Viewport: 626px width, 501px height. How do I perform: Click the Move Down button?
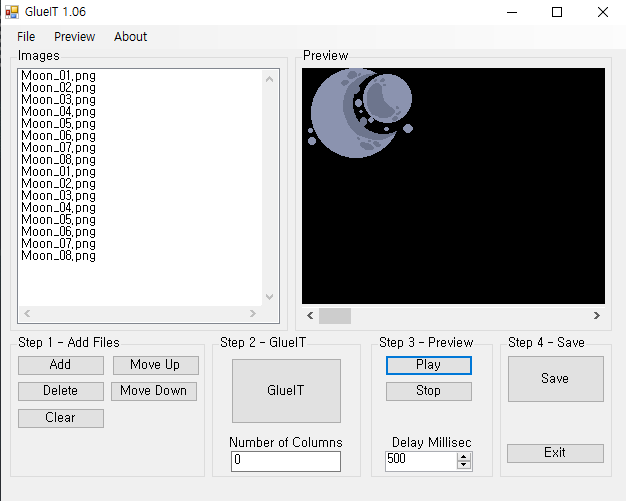click(154, 391)
